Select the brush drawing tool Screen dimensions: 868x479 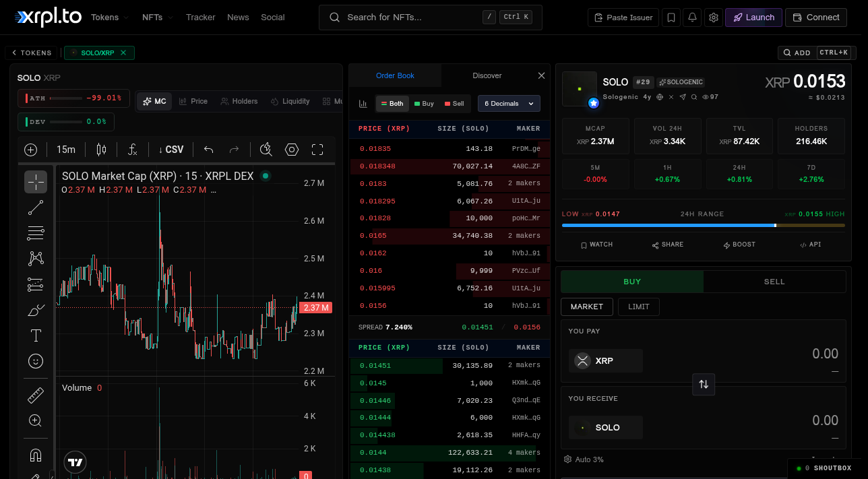36,310
